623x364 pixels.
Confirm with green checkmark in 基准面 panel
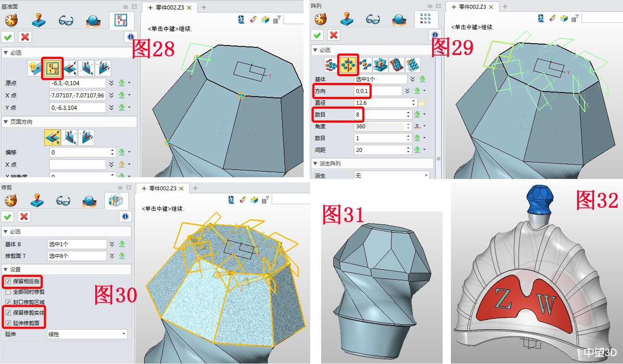click(x=8, y=37)
